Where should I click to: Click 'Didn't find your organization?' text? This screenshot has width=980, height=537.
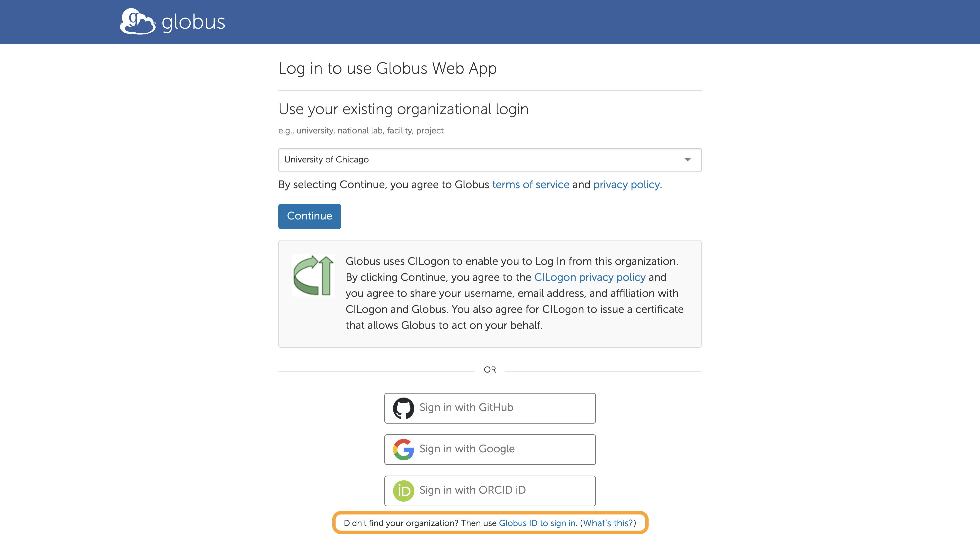tap(401, 523)
